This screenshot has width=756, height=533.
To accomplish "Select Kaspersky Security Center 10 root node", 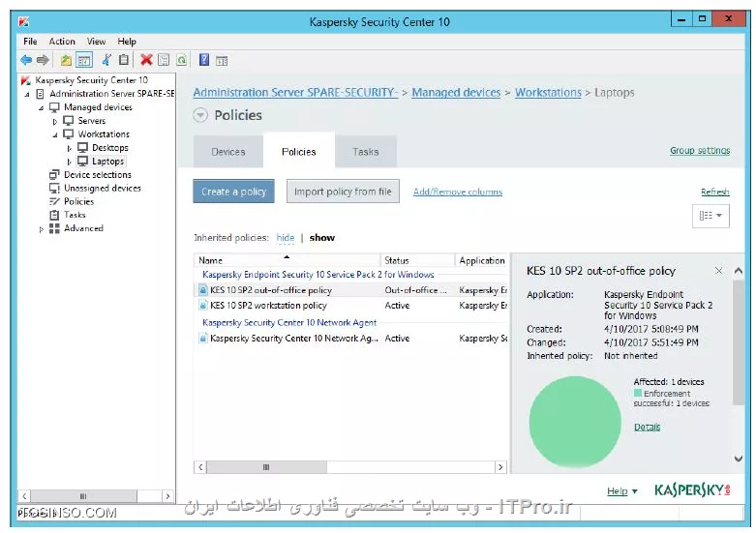I will click(91, 80).
